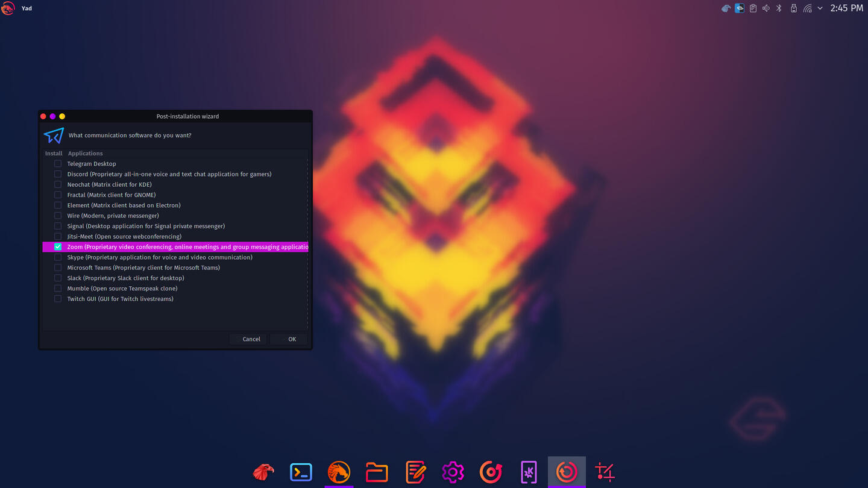Open the file manager folder icon in dock
Screen dimensions: 868x488
tap(377, 472)
